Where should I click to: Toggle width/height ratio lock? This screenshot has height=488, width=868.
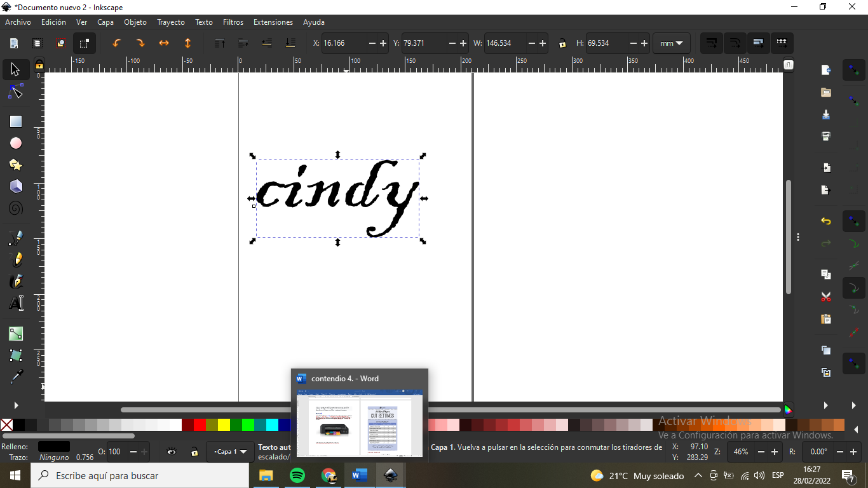click(x=562, y=43)
